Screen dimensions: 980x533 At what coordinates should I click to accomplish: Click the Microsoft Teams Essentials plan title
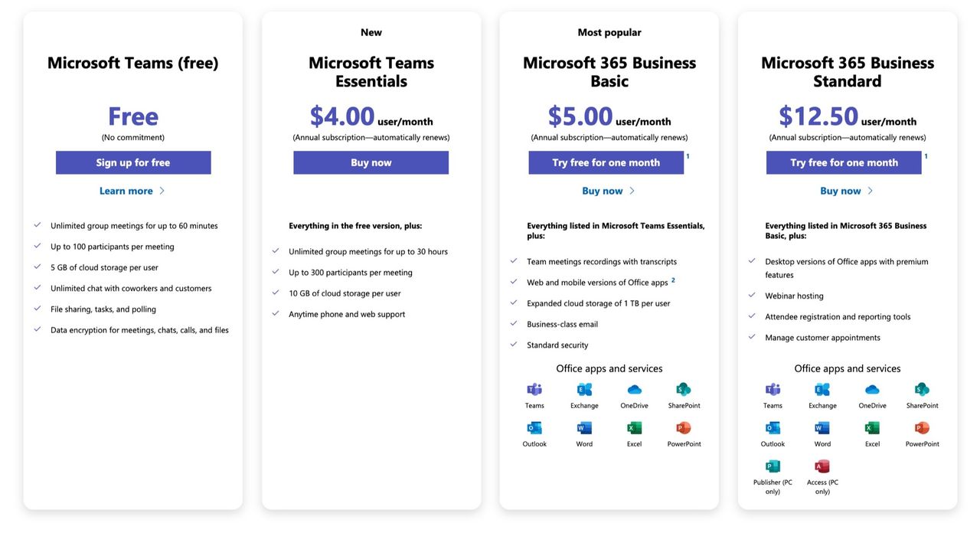click(371, 72)
